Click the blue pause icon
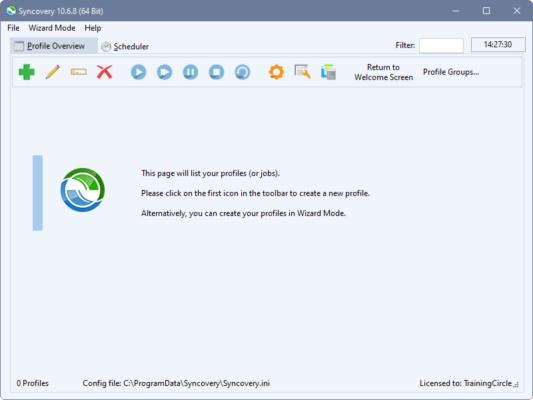 tap(190, 72)
